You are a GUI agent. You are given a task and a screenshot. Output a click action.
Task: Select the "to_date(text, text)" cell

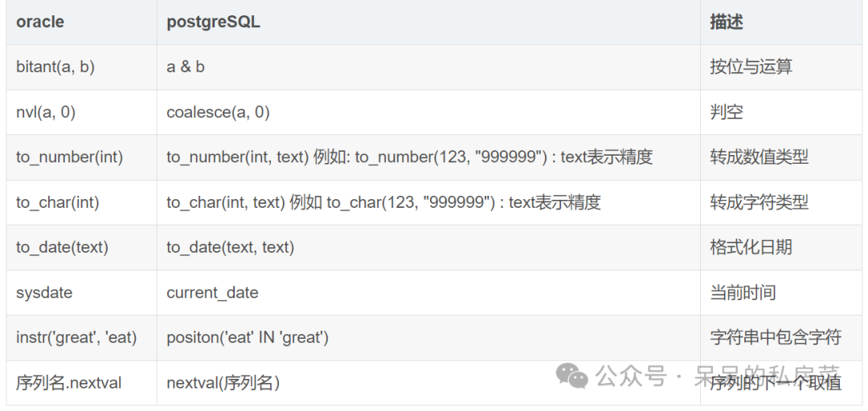[x=231, y=248]
